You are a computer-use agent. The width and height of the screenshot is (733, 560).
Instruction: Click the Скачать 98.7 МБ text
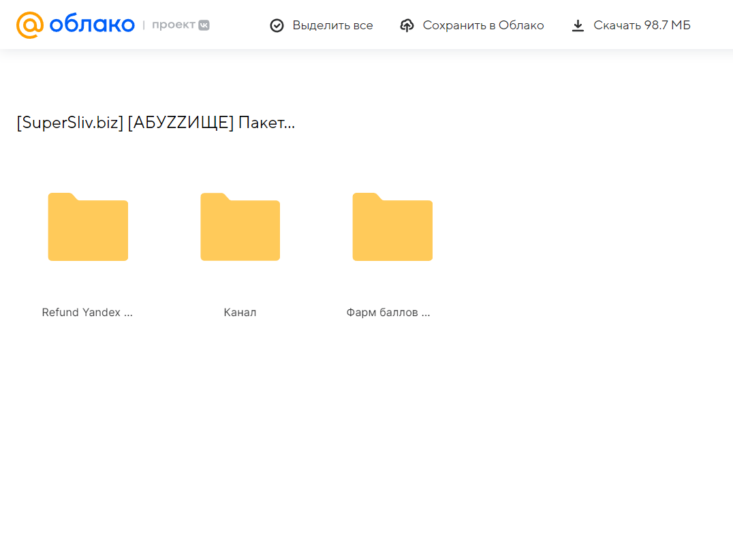(x=642, y=25)
